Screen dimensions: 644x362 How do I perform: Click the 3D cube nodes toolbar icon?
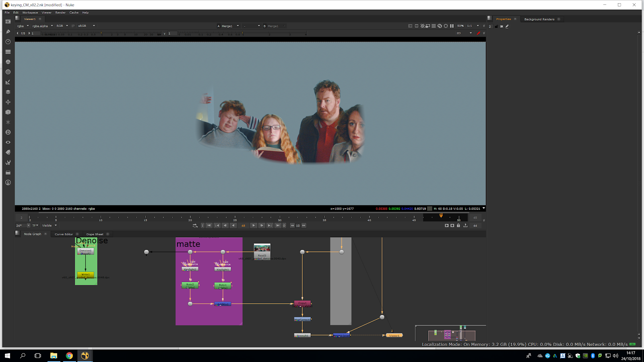point(8,112)
